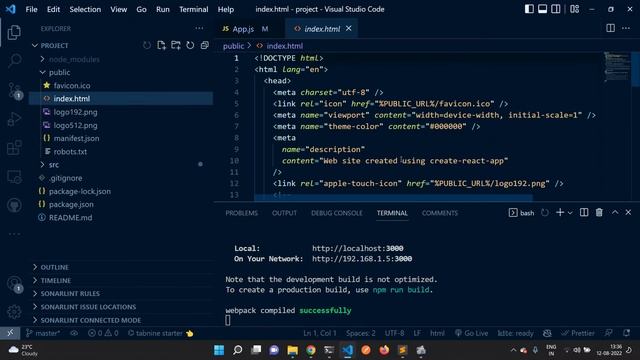Screen dimensions: 640x360
Task: Maximize the terminal panel size
Action: 615,212
